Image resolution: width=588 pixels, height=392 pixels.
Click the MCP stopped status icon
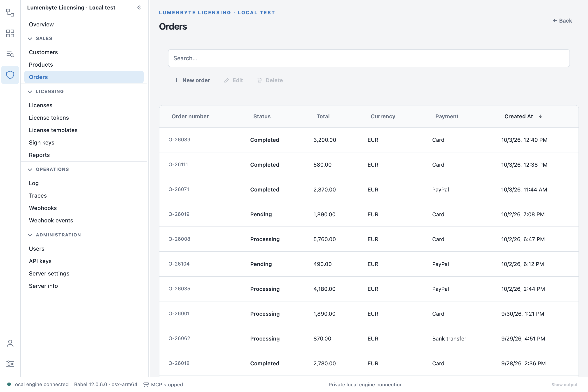click(146, 385)
